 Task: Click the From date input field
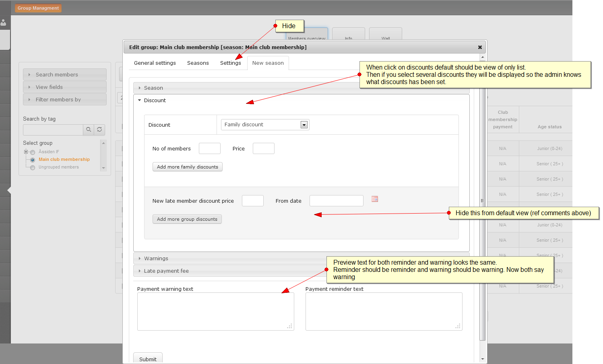pyautogui.click(x=337, y=201)
